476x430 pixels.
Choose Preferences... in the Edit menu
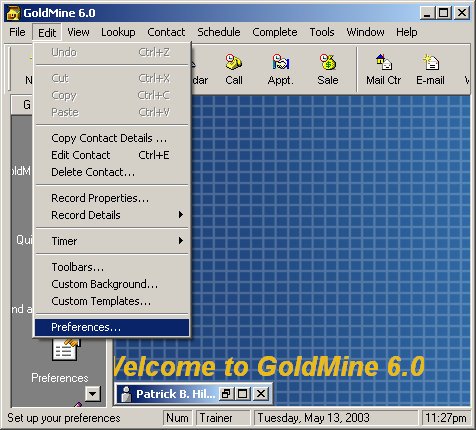(x=112, y=327)
